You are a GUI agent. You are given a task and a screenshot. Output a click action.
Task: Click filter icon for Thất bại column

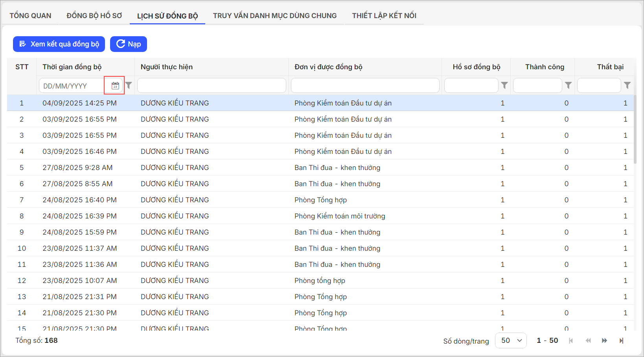coord(627,85)
